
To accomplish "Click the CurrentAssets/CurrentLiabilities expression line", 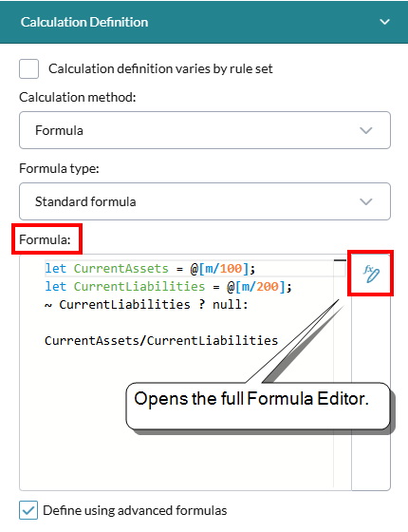I will click(161, 341).
